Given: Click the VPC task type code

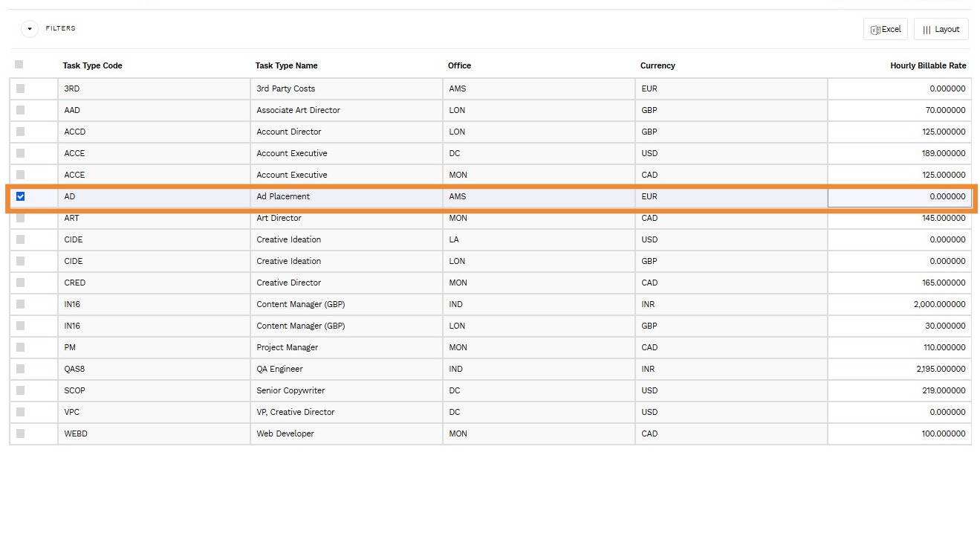Looking at the screenshot, I should point(72,412).
